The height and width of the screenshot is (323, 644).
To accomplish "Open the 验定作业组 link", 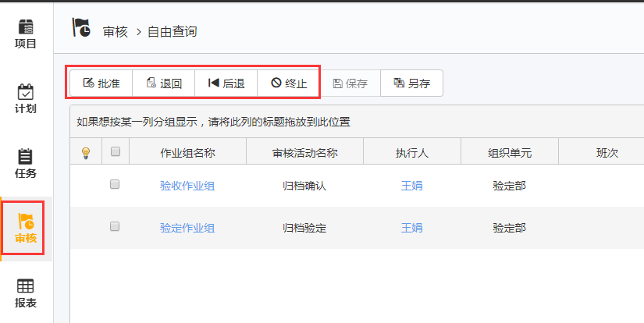I will [187, 228].
